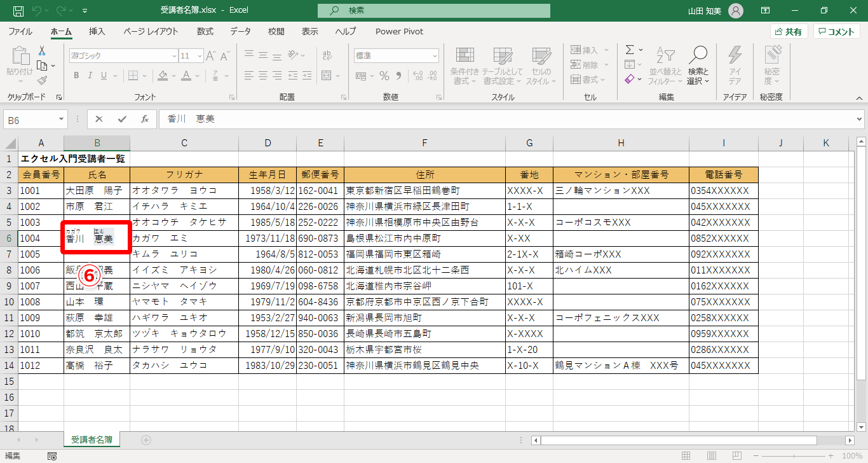Increase decimal places
Screen dimensions: 868x463
click(x=417, y=76)
